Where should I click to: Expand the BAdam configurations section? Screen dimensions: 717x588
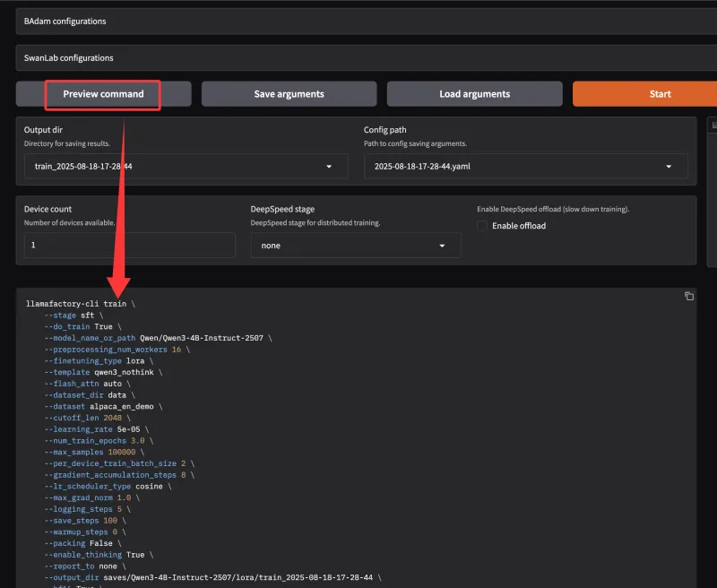358,21
